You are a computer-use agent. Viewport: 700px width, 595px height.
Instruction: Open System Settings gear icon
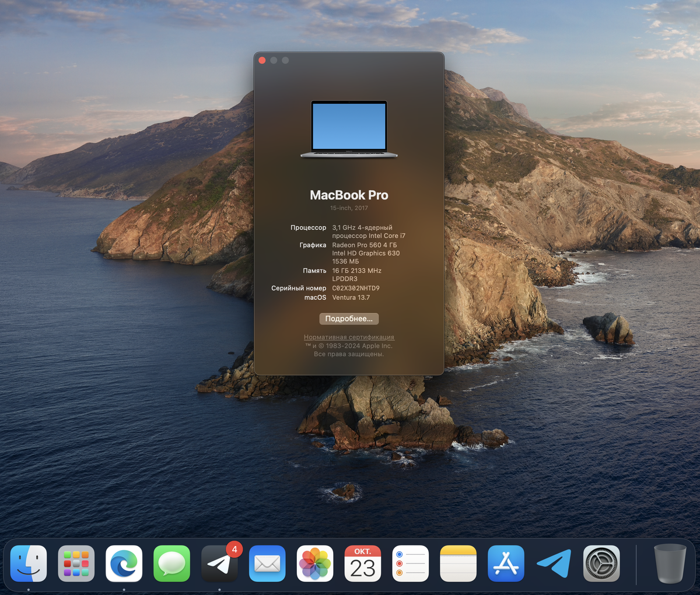601,563
